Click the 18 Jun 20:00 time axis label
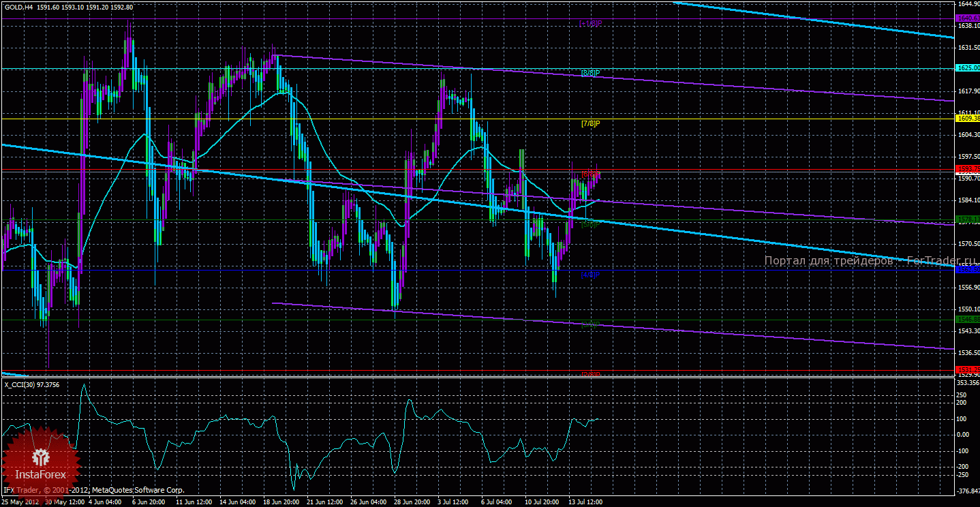 (x=280, y=502)
